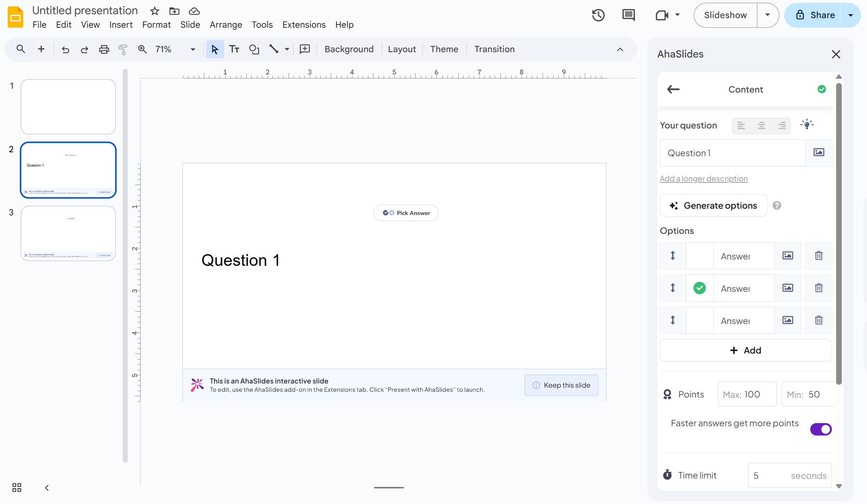Image resolution: width=867 pixels, height=504 pixels.
Task: Open the zoom level dropdown
Action: click(x=193, y=49)
